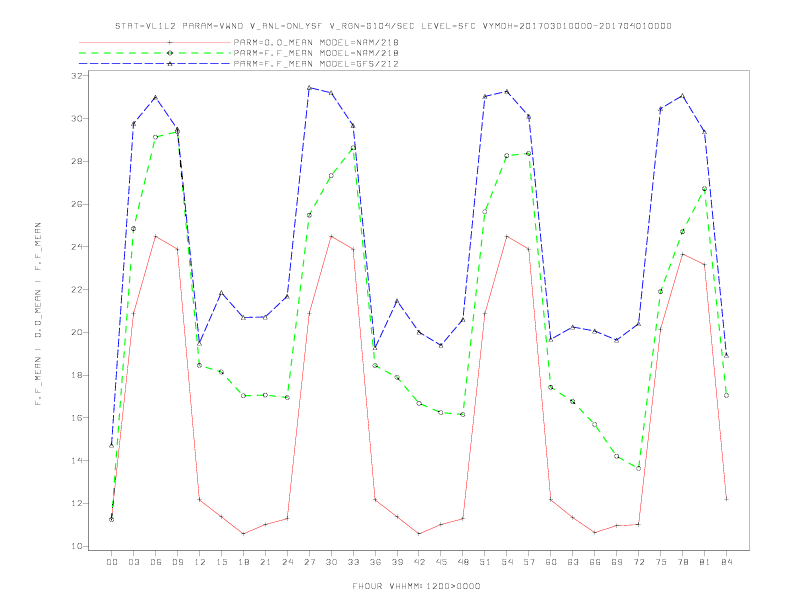Click x-axis tick label 30

331,562
